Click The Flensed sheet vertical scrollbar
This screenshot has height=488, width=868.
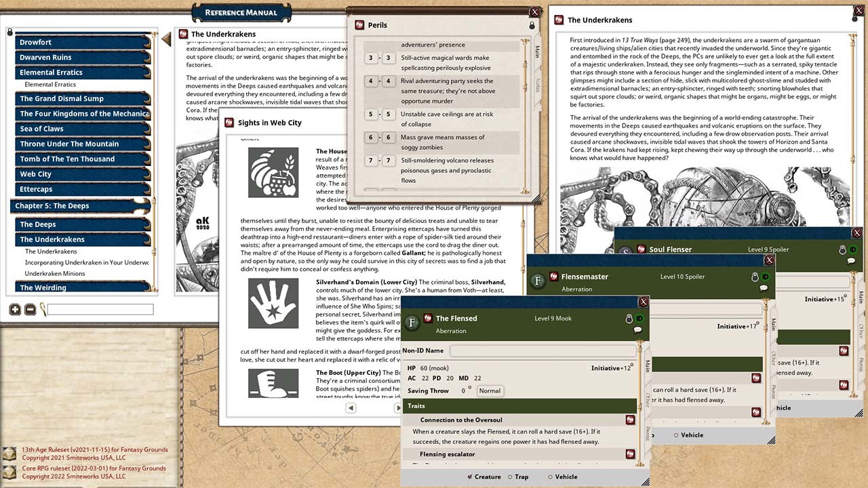tap(639, 401)
